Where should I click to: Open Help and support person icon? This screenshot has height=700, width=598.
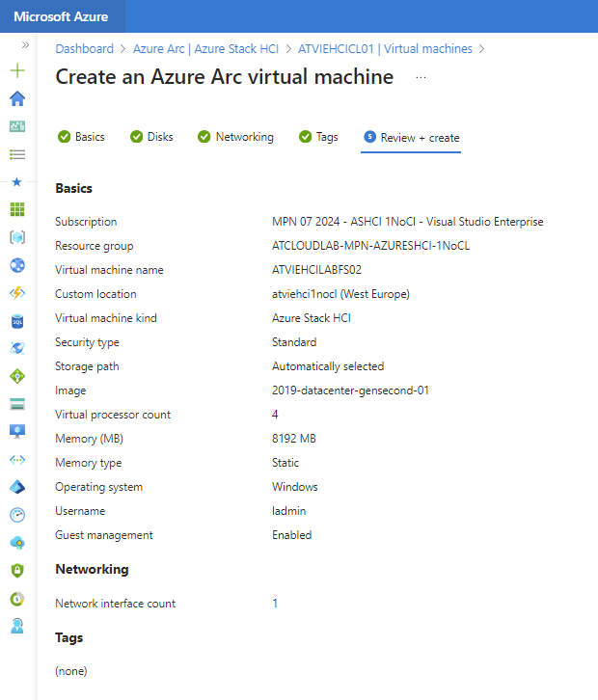tap(17, 626)
